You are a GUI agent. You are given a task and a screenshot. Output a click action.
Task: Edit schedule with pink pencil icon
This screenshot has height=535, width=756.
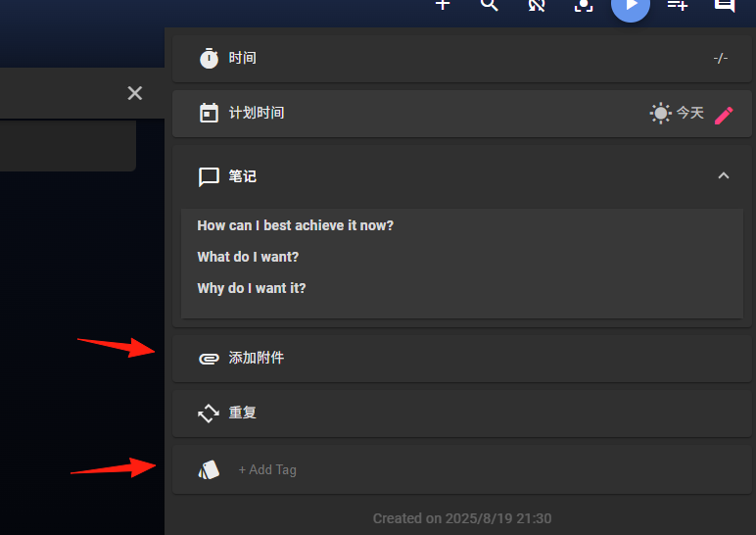pyautogui.click(x=724, y=116)
